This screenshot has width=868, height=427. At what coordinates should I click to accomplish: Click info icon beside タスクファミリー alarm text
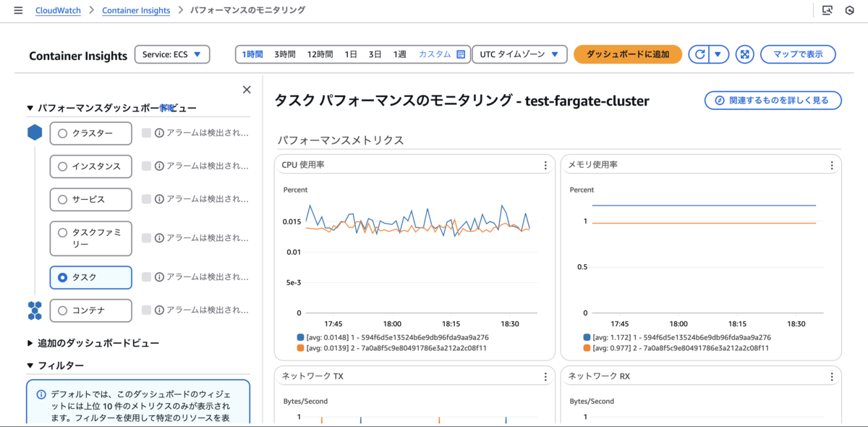point(159,238)
